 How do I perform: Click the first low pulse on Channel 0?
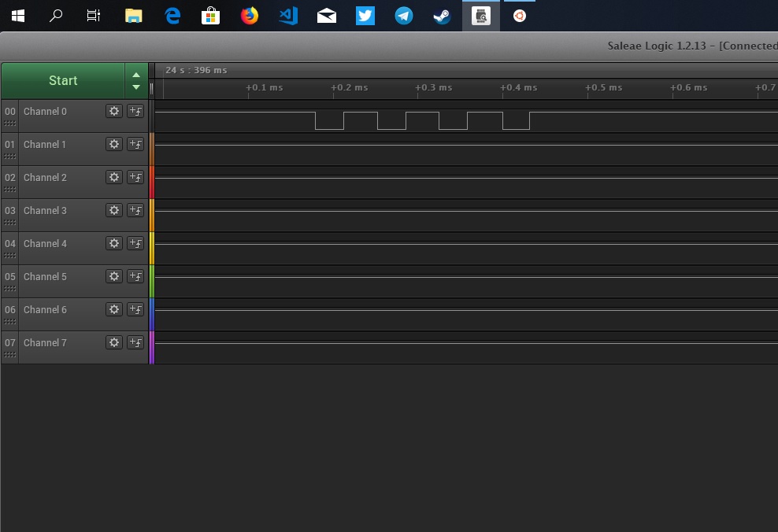(x=329, y=121)
